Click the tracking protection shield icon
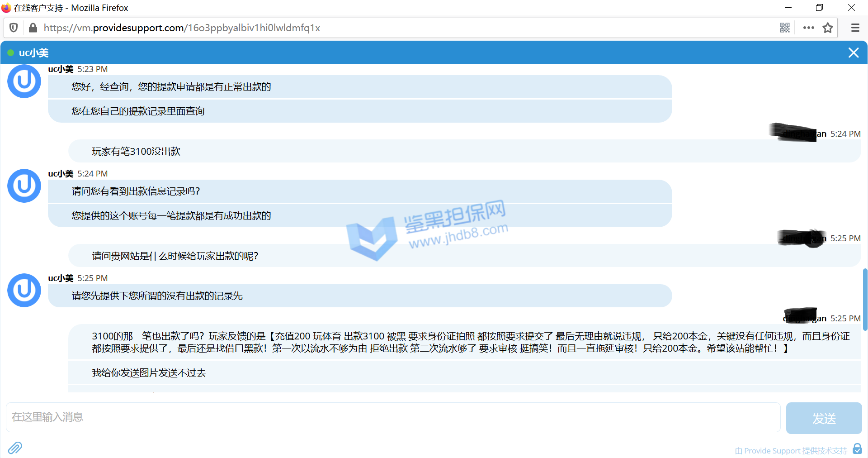 [x=14, y=28]
